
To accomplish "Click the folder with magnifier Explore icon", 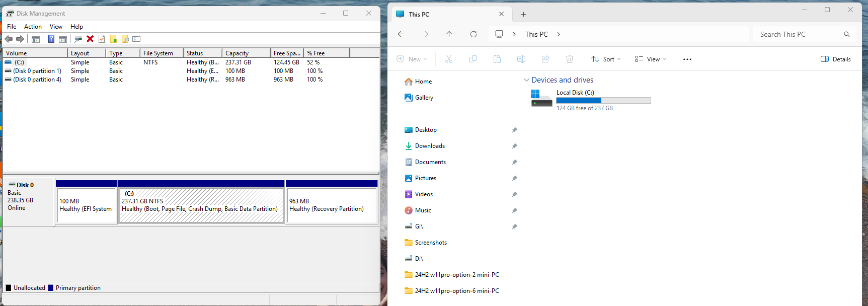I will tap(125, 39).
